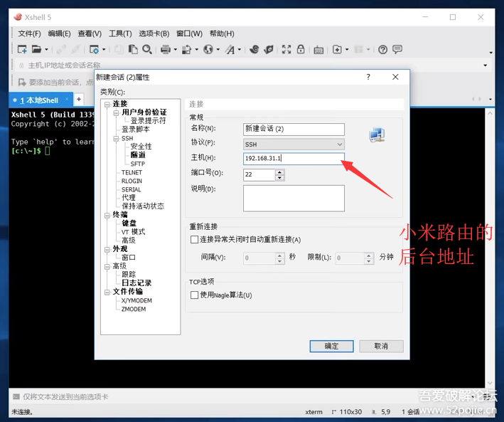Increase the port number with up arrow

click(x=279, y=172)
